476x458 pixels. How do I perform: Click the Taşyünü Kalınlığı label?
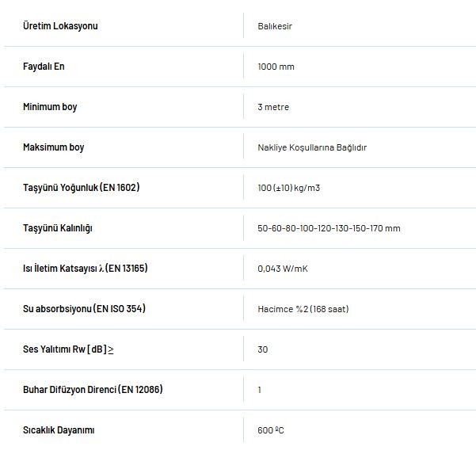pos(58,228)
